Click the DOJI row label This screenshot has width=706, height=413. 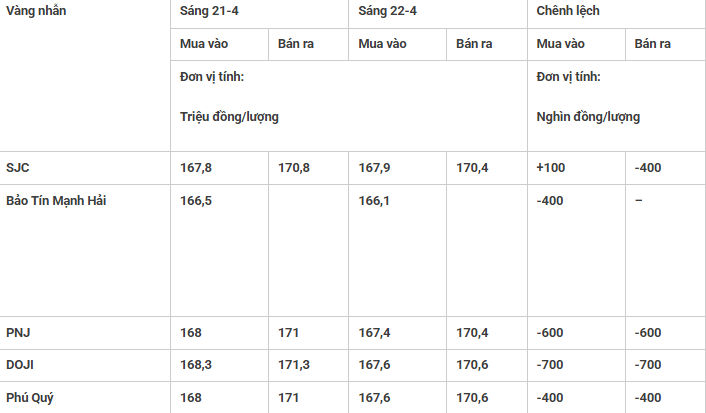pyautogui.click(x=20, y=365)
